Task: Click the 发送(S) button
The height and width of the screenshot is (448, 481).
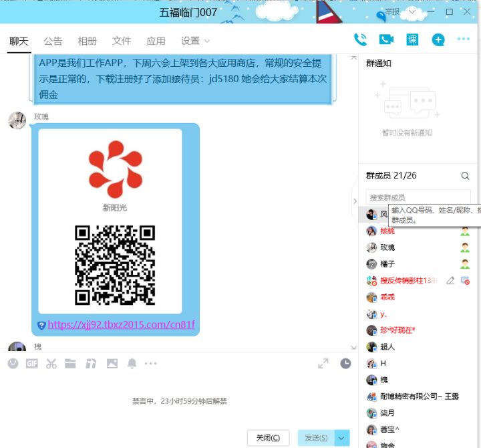Action: coord(316,438)
